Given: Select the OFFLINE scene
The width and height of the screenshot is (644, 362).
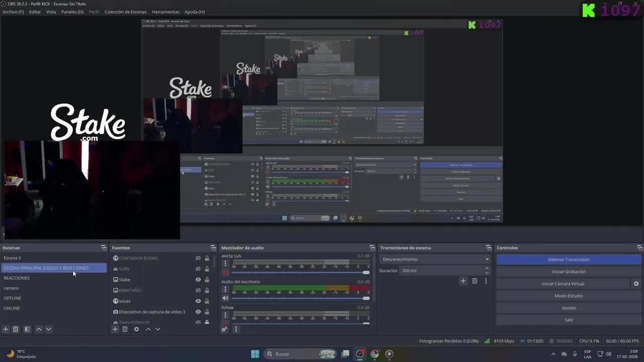Looking at the screenshot, I should pyautogui.click(x=53, y=298).
